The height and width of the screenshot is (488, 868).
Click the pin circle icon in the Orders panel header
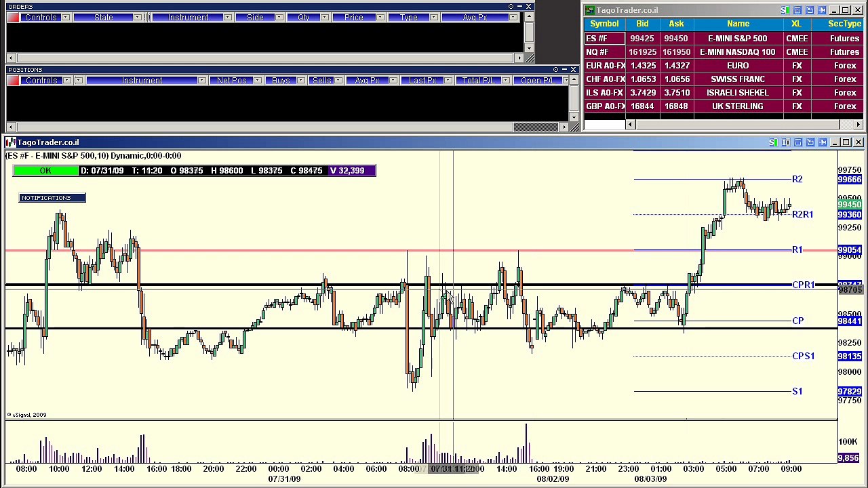pos(511,7)
